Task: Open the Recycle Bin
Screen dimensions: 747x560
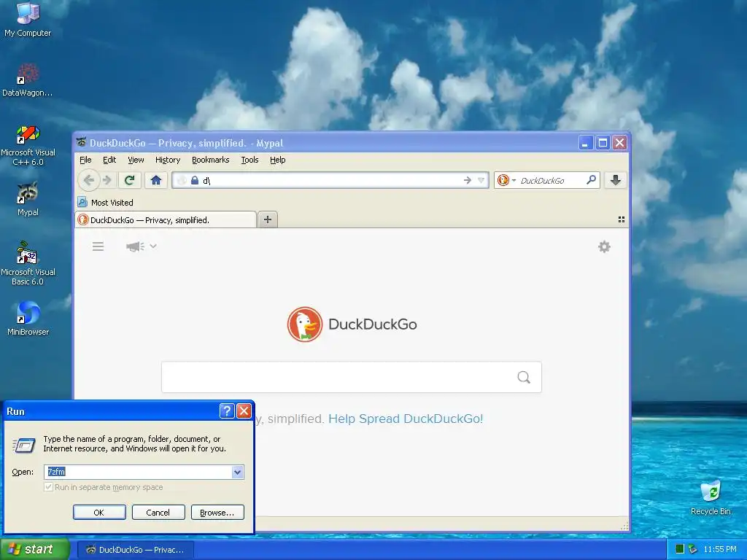Action: [711, 497]
